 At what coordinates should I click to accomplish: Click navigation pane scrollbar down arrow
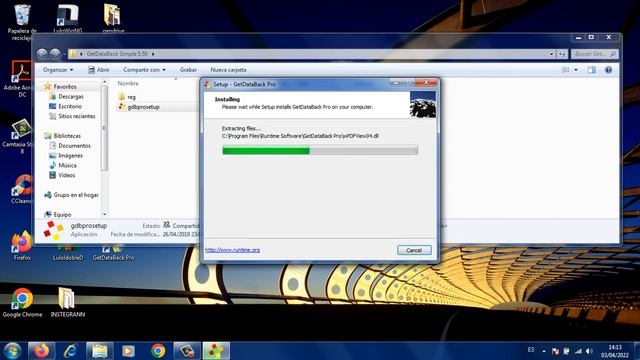click(x=104, y=214)
